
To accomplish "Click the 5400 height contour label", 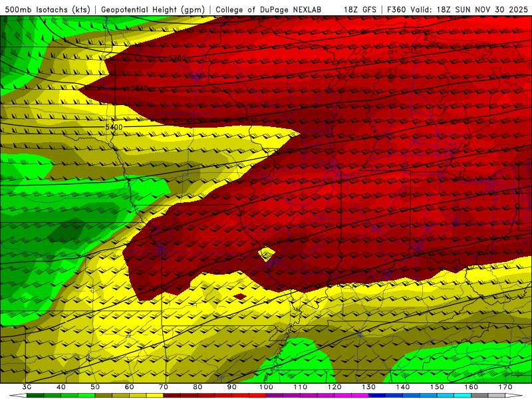I will pos(114,127).
